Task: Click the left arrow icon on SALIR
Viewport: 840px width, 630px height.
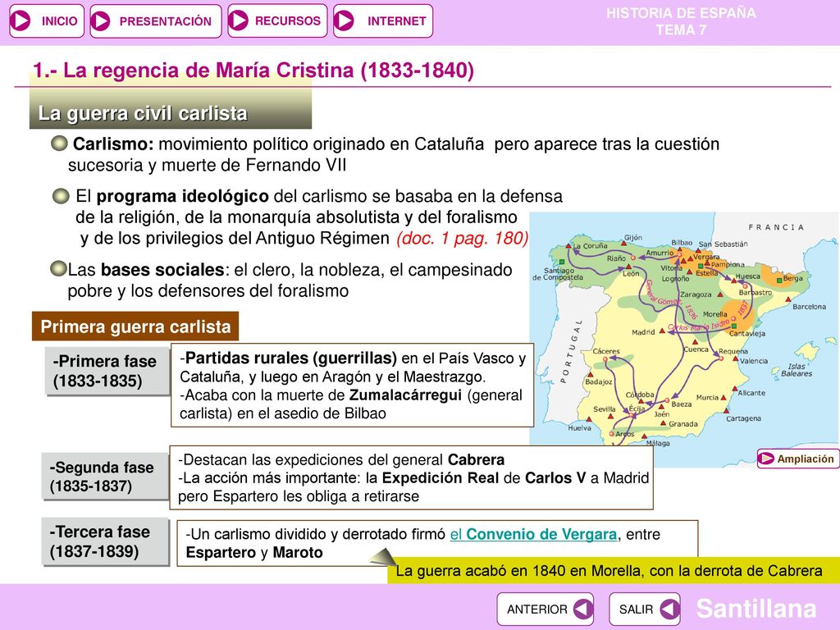Action: [669, 609]
